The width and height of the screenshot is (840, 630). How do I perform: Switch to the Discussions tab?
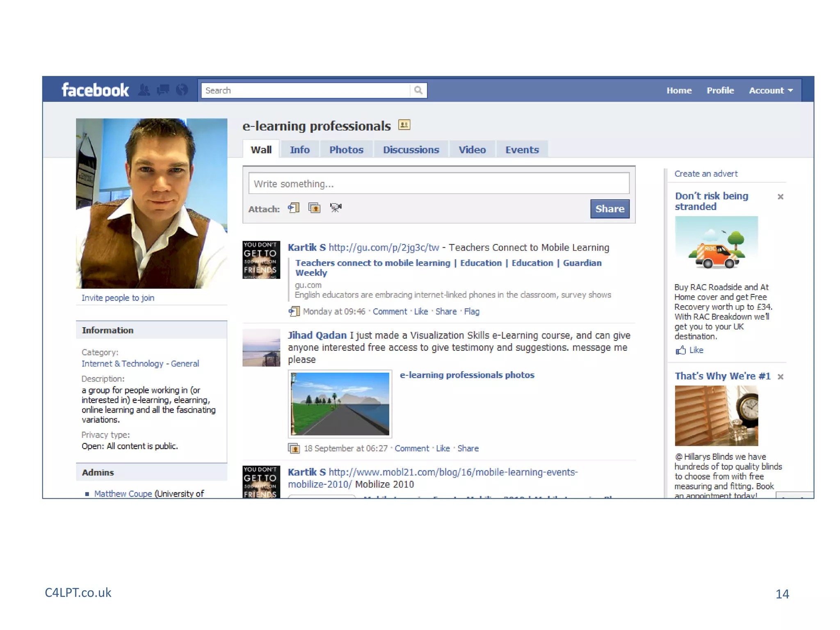point(411,150)
